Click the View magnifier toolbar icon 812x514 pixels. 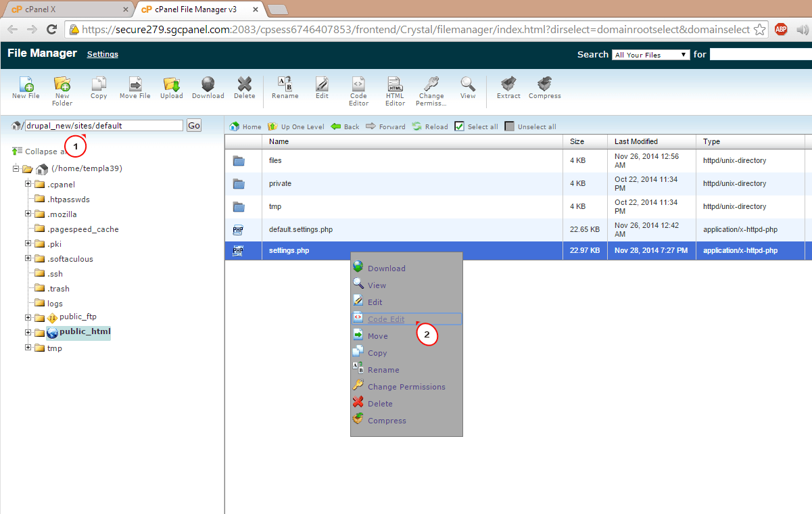click(468, 84)
